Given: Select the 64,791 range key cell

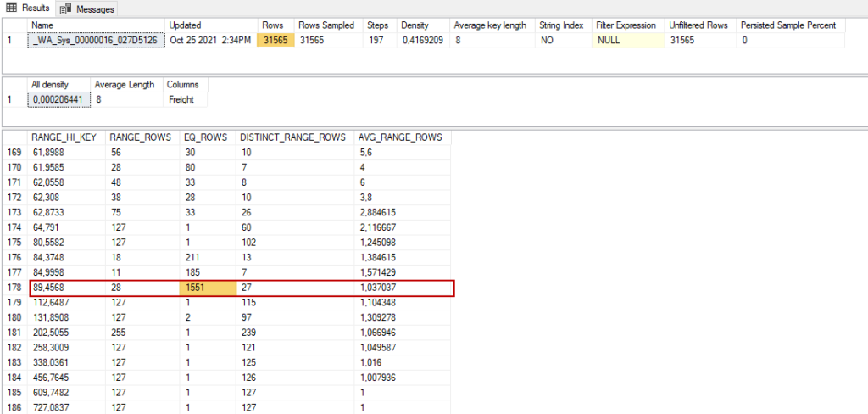Looking at the screenshot, I should pos(66,227).
